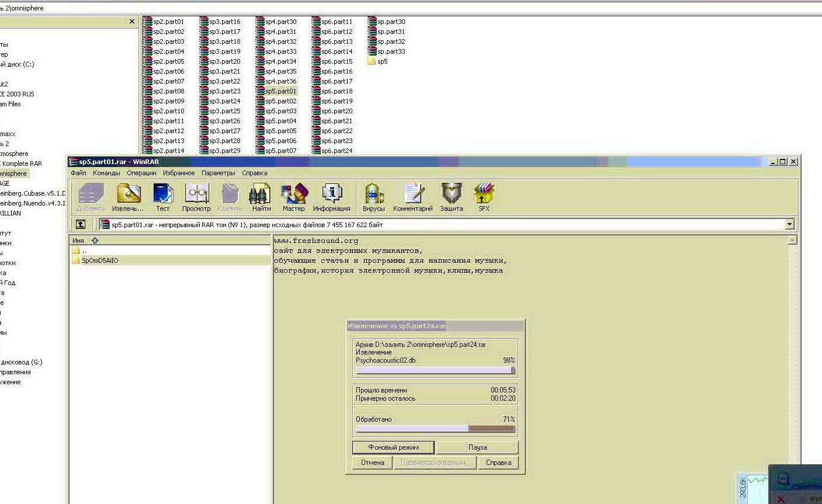The height and width of the screenshot is (504, 822).
Task: Open the Просмотр (View) toolbar tool
Action: point(196,197)
